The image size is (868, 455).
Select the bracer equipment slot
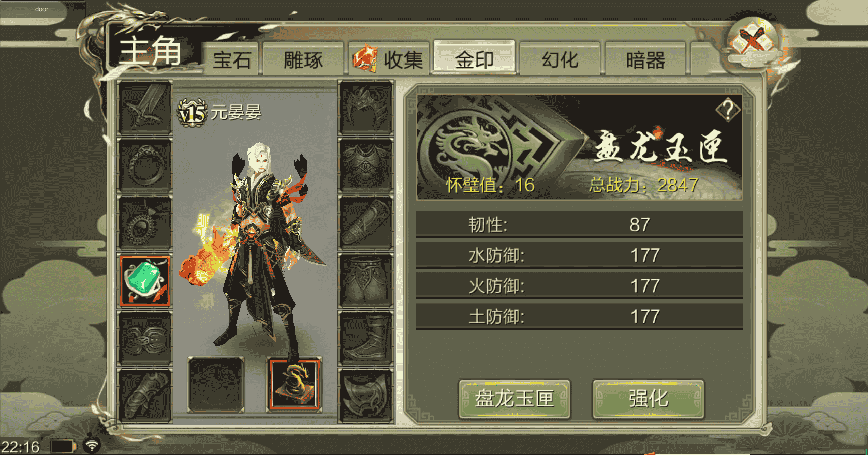coord(365,223)
